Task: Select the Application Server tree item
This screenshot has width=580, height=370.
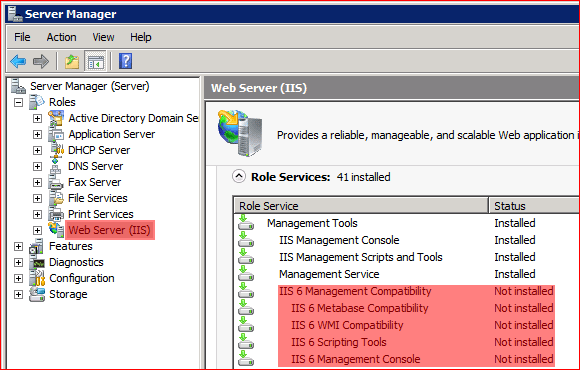Action: [x=112, y=134]
